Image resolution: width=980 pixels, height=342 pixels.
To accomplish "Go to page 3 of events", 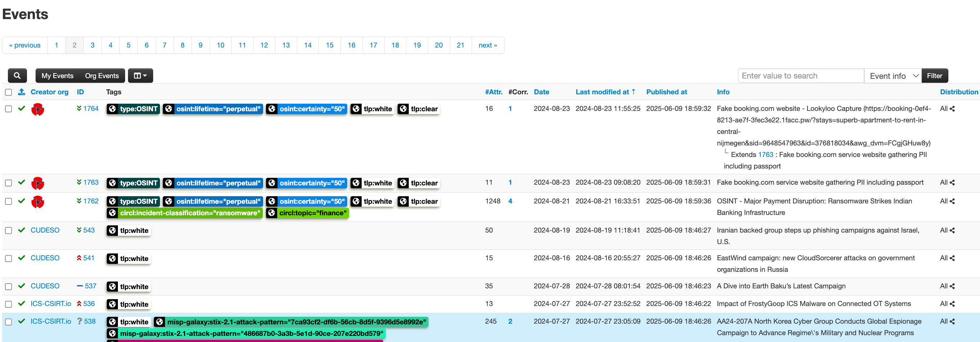I will [92, 45].
